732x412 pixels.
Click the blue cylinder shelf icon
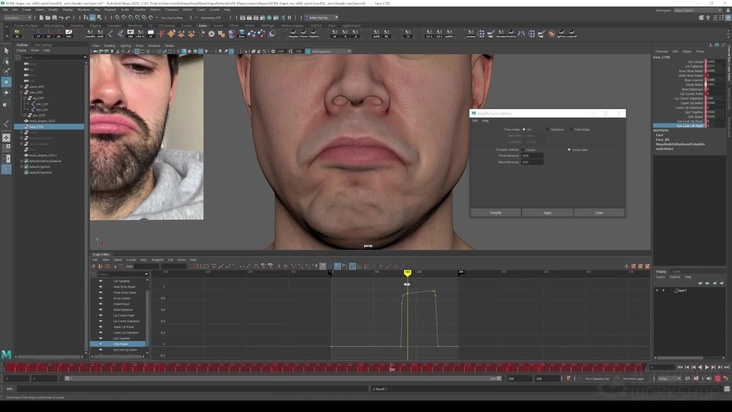[232, 34]
